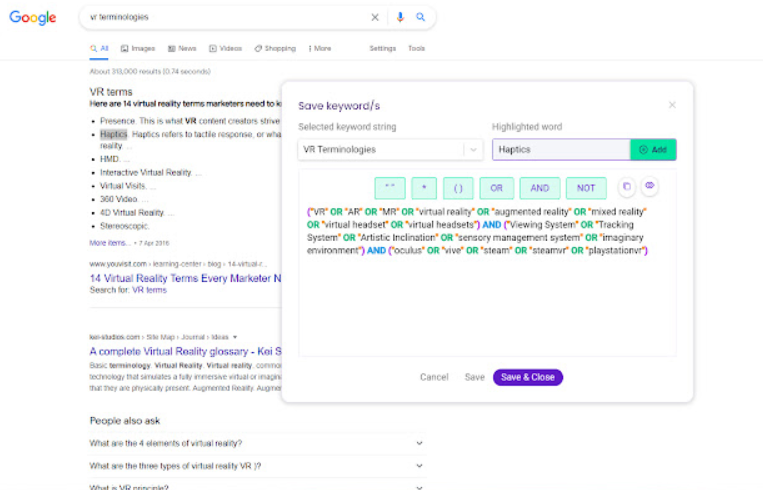Click the Presence list item text
Viewport: 763px width, 490px height.
[x=190, y=121]
